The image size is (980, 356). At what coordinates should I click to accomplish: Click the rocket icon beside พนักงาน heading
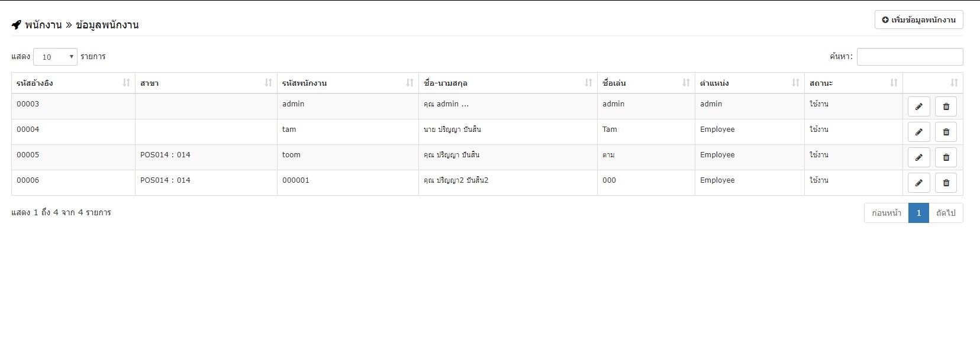click(x=17, y=25)
